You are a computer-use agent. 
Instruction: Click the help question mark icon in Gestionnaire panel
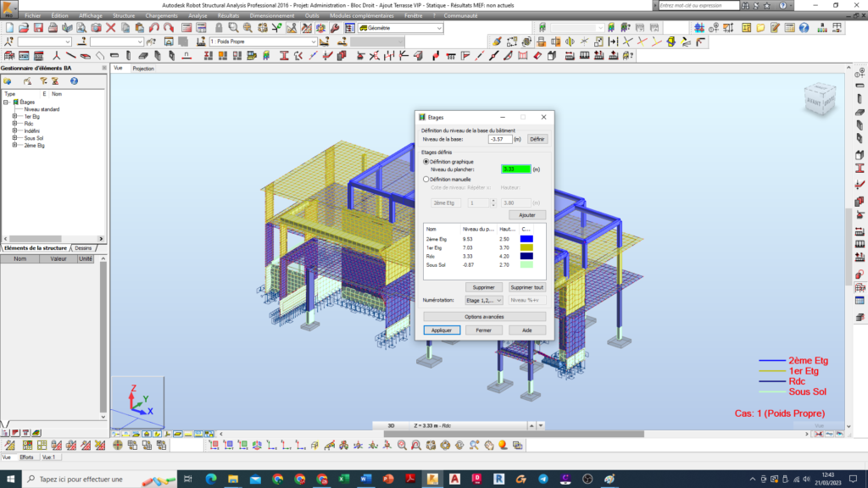[74, 81]
